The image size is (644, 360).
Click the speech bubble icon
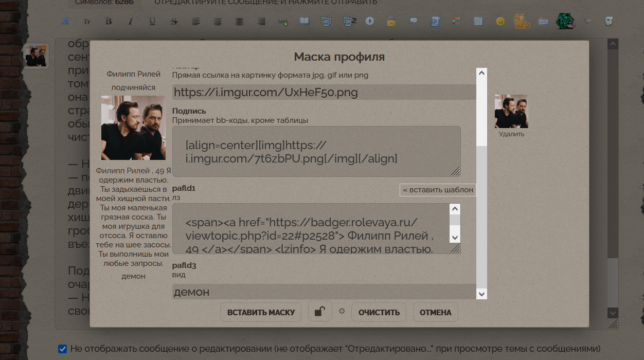pos(413,22)
